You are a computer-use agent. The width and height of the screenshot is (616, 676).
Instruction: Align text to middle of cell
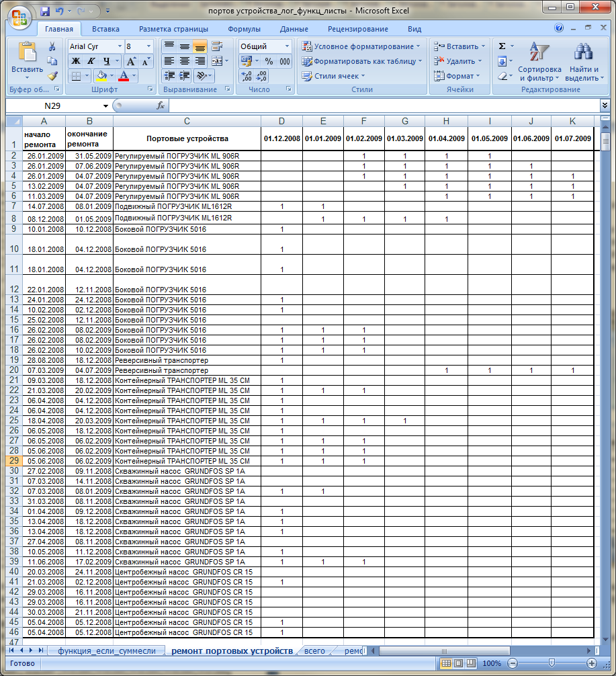pyautogui.click(x=185, y=46)
